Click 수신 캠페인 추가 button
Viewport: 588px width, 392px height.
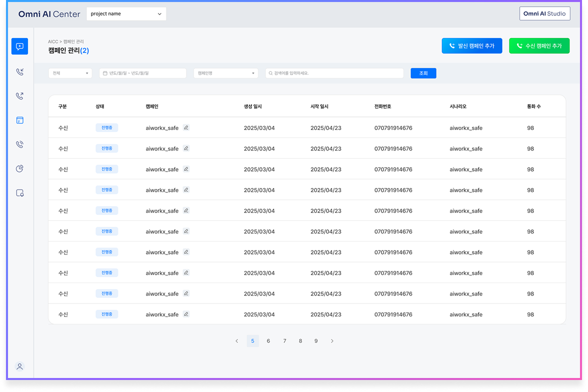(539, 46)
